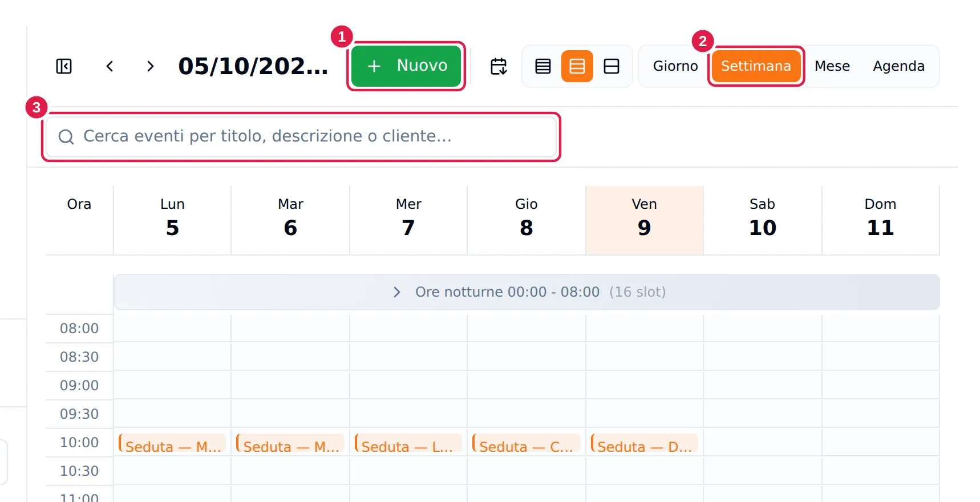This screenshot has height=502, width=980.
Task: Create a new event with Nuovo
Action: [x=406, y=66]
